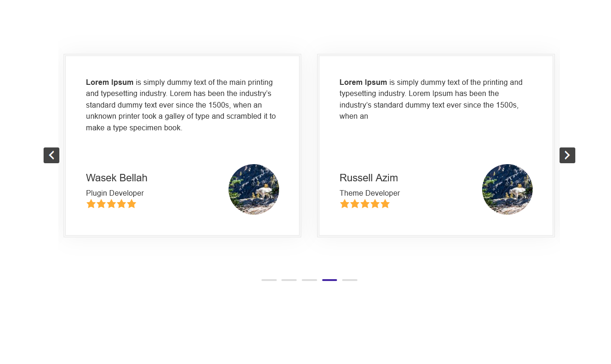Click bold Lorem Ipsum in Russell's testimonial
This screenshot has height=364, width=611.
(363, 82)
